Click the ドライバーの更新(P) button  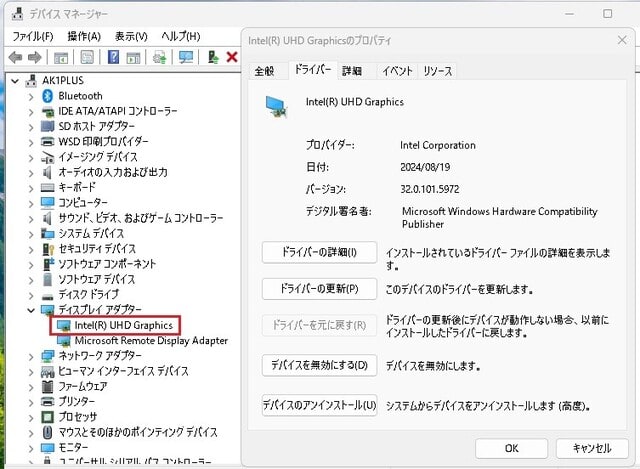click(319, 289)
